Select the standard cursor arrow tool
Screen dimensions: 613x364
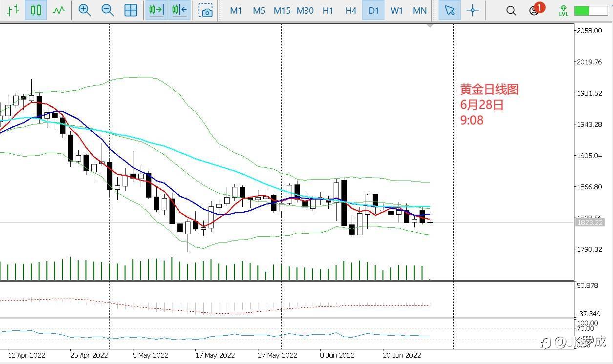tap(449, 10)
